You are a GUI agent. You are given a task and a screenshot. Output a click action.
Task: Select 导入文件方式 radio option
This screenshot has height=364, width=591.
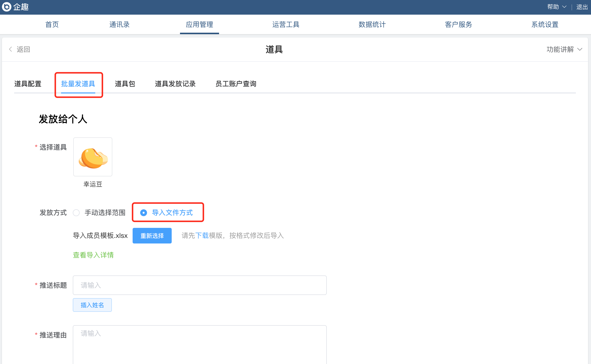click(x=144, y=213)
